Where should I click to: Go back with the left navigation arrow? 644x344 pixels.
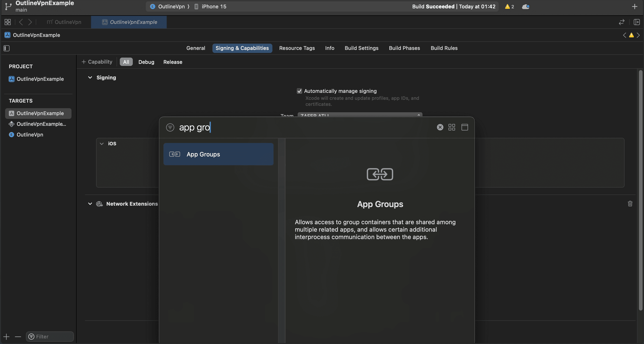21,22
